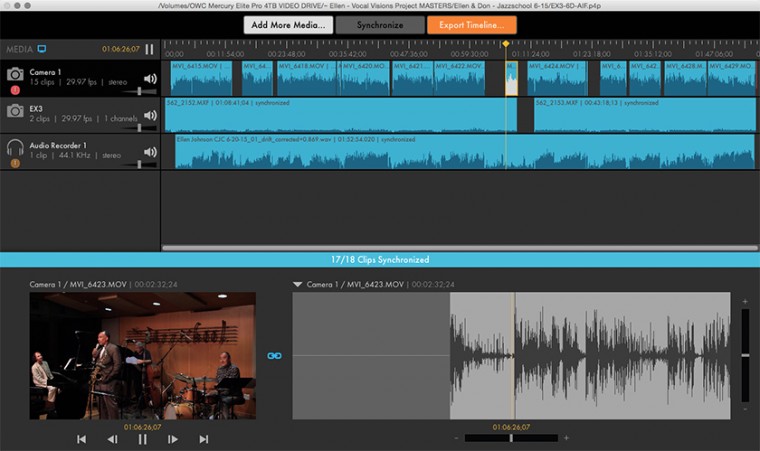Select clip MVI_6429.MOV on the timeline

point(731,78)
